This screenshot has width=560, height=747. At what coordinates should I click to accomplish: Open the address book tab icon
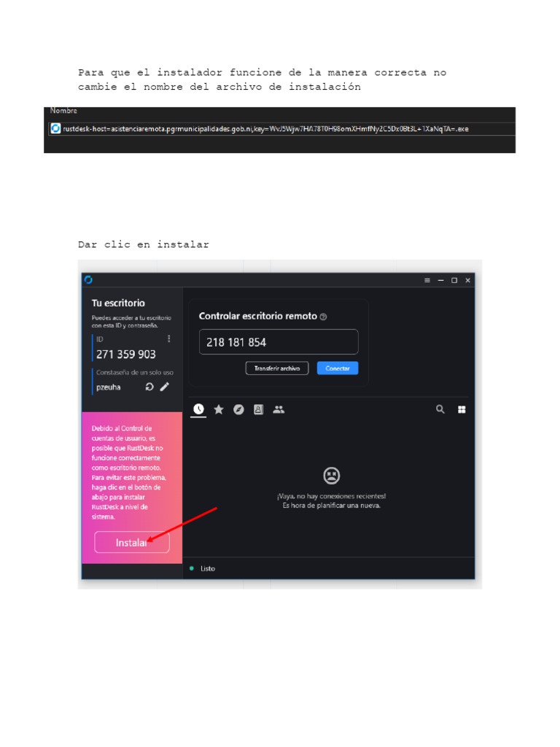(x=259, y=409)
